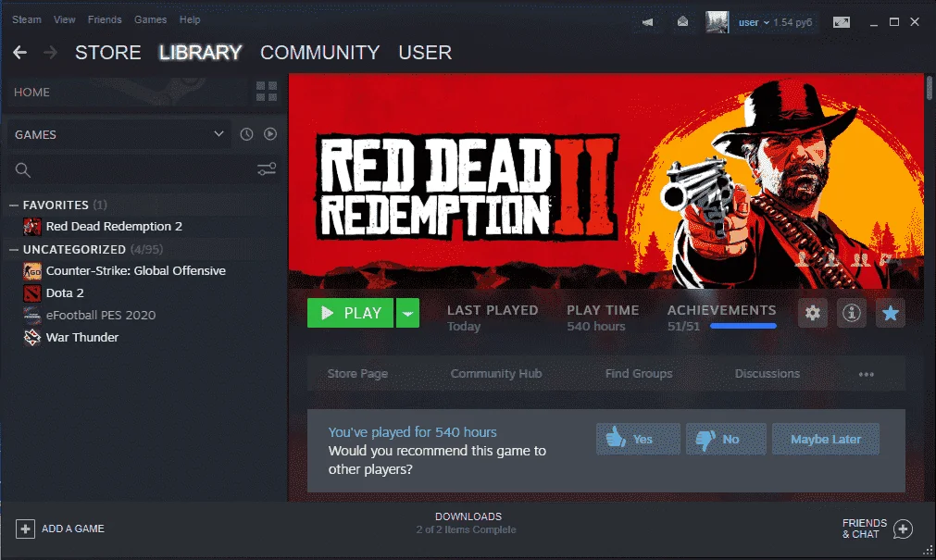Click the user avatar picture
936x560 pixels.
tap(717, 22)
